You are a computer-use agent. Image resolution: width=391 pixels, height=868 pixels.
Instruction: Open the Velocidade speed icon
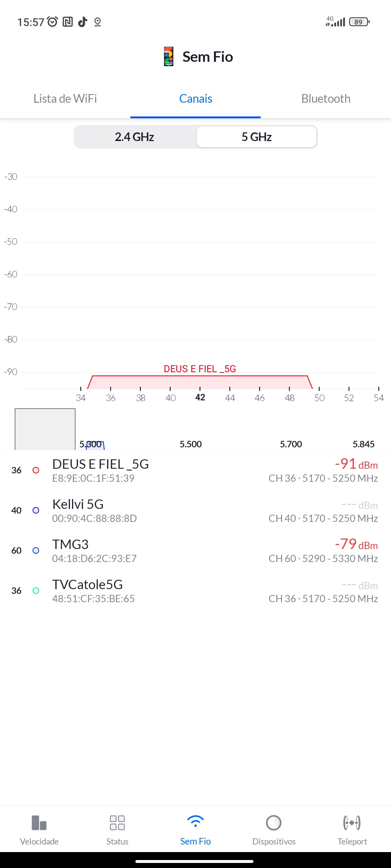point(39,823)
